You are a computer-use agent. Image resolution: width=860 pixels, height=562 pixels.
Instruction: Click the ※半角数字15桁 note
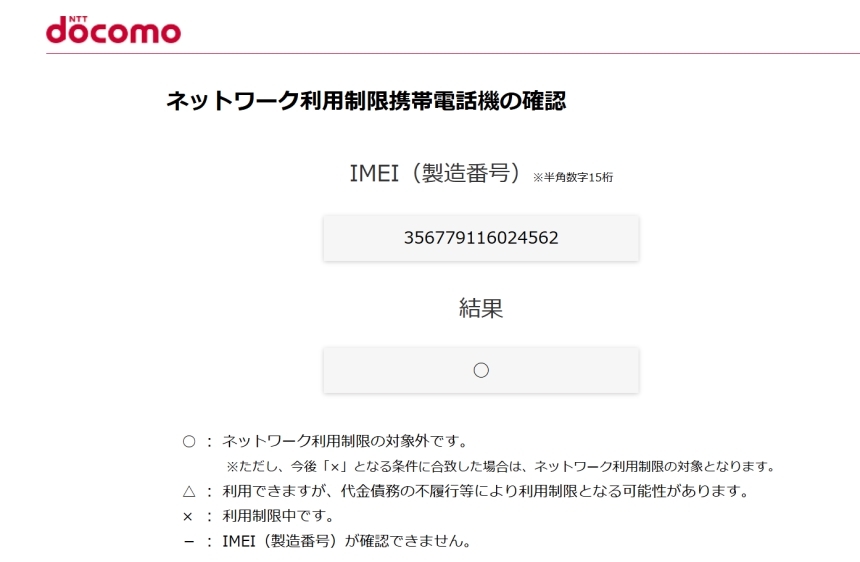(573, 178)
